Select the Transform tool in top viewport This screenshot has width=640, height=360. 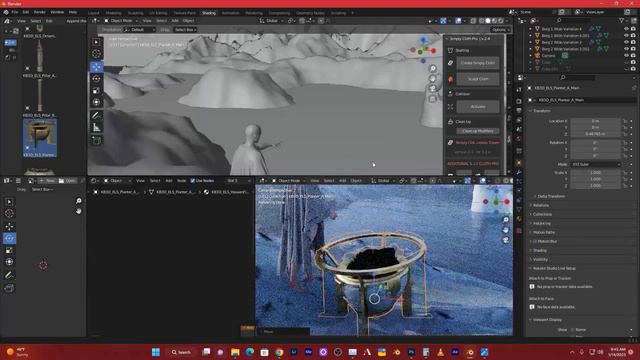[x=96, y=102]
